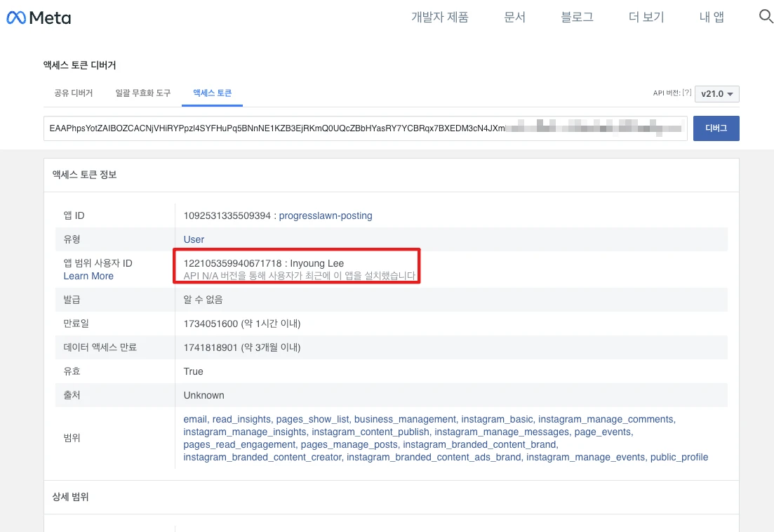
Task: Click the 출처 value "Unknown"
Action: pos(204,395)
